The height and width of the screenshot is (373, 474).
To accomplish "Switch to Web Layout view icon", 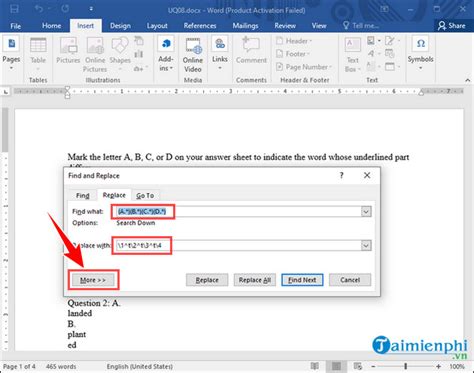I will tap(358, 366).
